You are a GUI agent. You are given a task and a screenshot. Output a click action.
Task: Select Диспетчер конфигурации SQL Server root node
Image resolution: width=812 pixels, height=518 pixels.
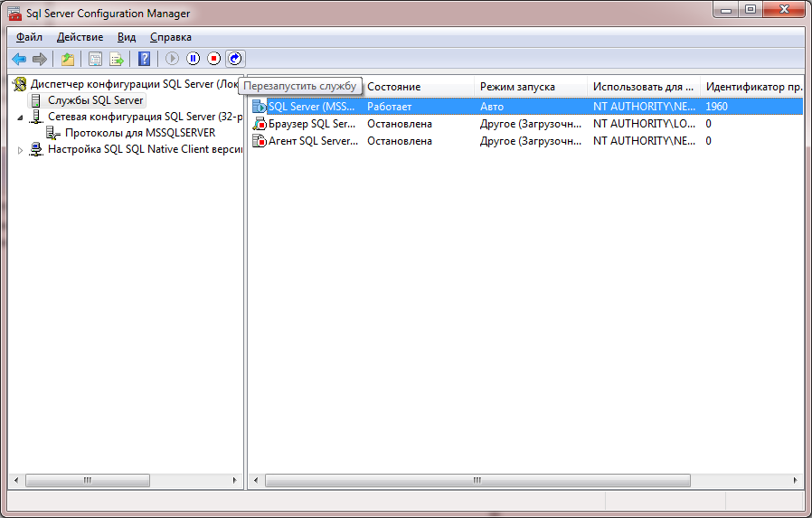pyautogui.click(x=135, y=84)
